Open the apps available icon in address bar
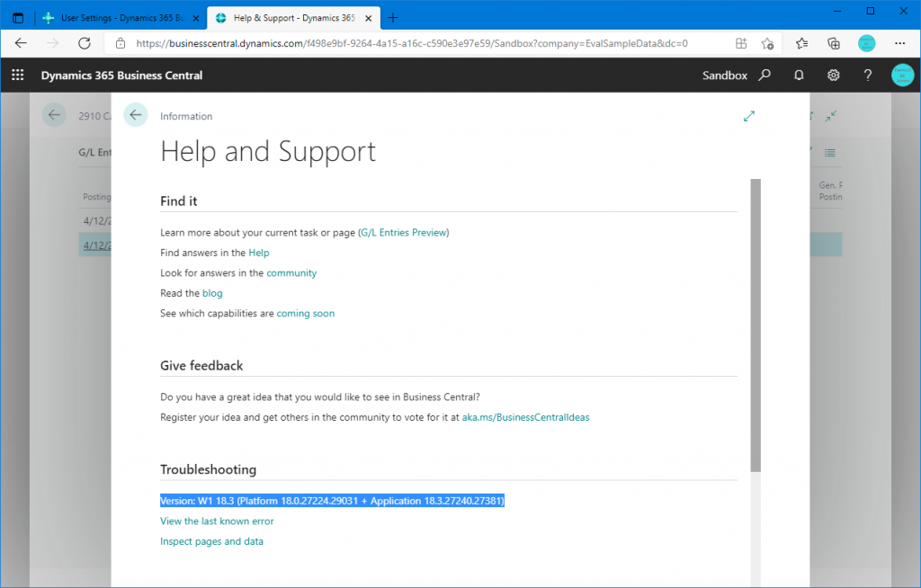921x588 pixels. (741, 43)
